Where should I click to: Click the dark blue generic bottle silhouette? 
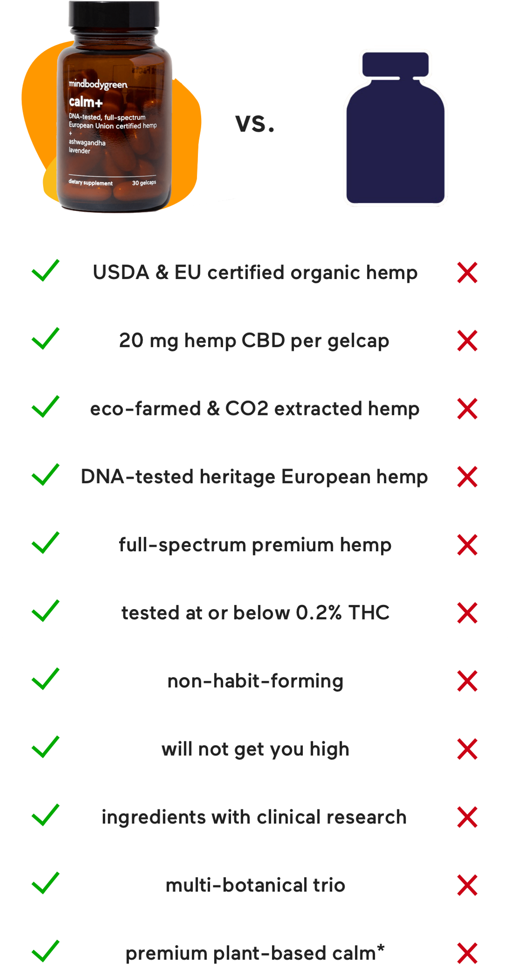click(395, 127)
